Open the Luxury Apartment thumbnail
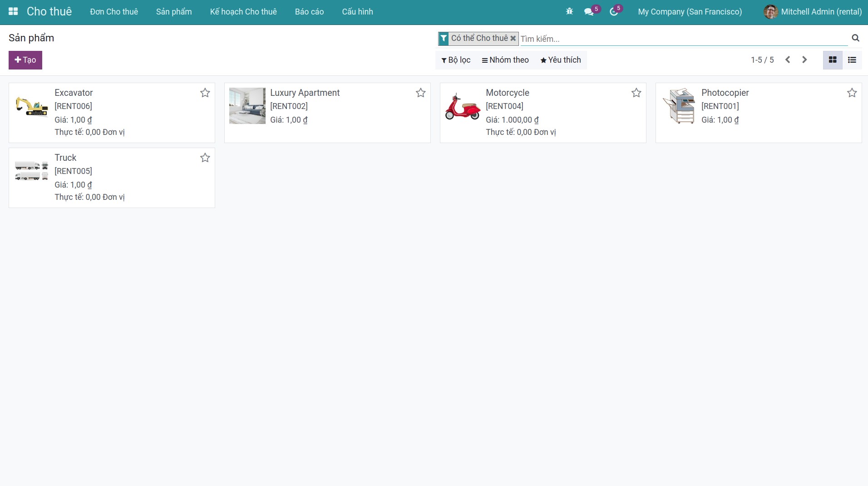Screen dimensions: 868x486 tap(247, 106)
